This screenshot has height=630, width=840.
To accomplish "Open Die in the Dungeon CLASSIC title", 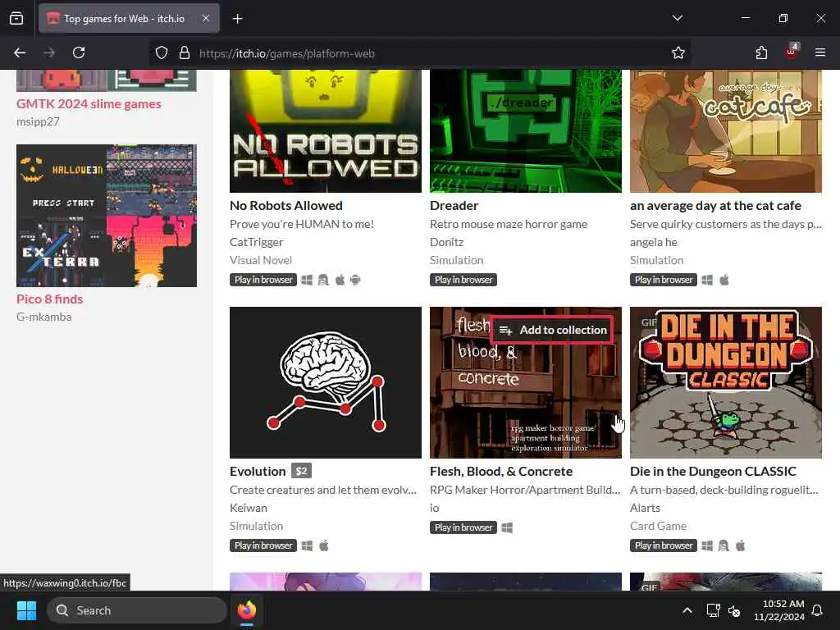I will pos(713,472).
